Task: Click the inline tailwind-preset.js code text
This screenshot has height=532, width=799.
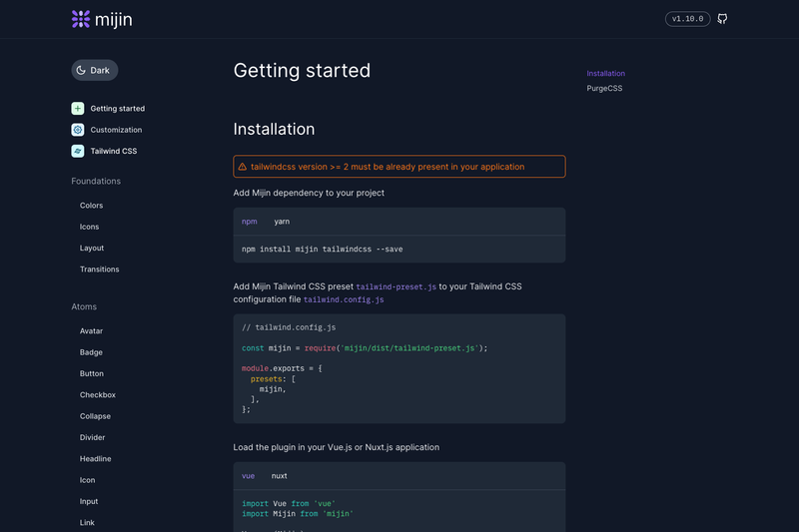Action: tap(396, 286)
